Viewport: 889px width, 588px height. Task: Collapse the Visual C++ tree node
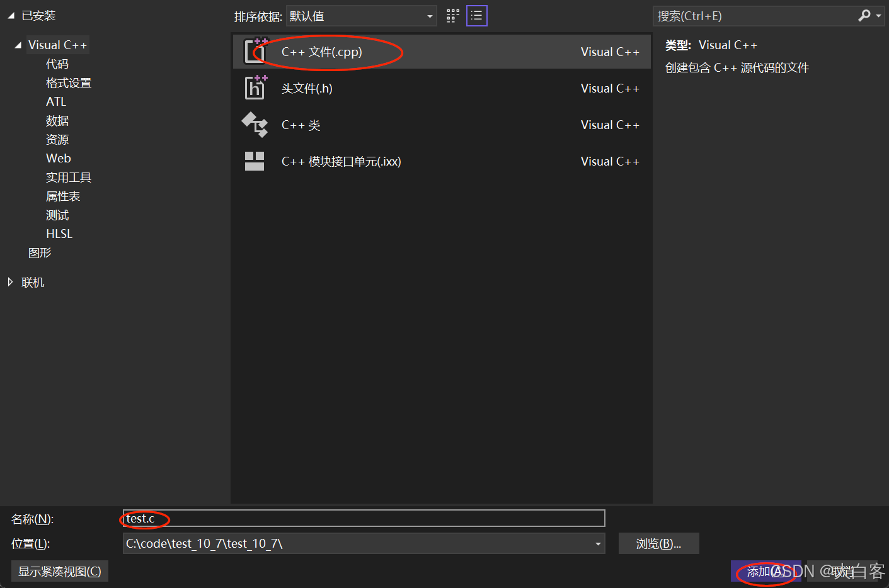point(18,45)
